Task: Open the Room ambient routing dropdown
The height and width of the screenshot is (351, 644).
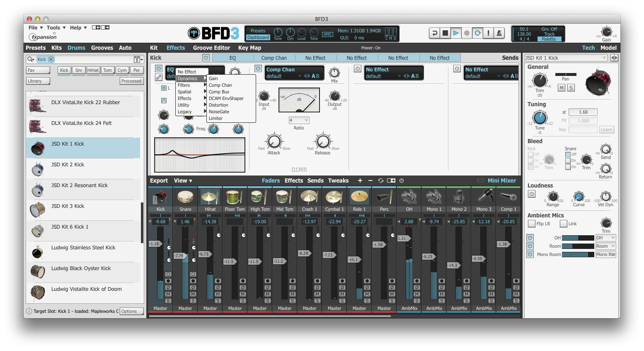Action: point(605,246)
